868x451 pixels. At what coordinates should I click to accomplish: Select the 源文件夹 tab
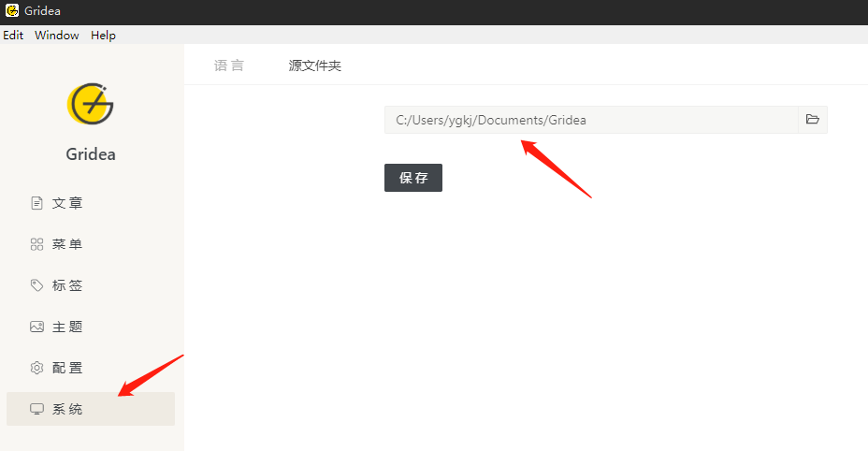314,65
